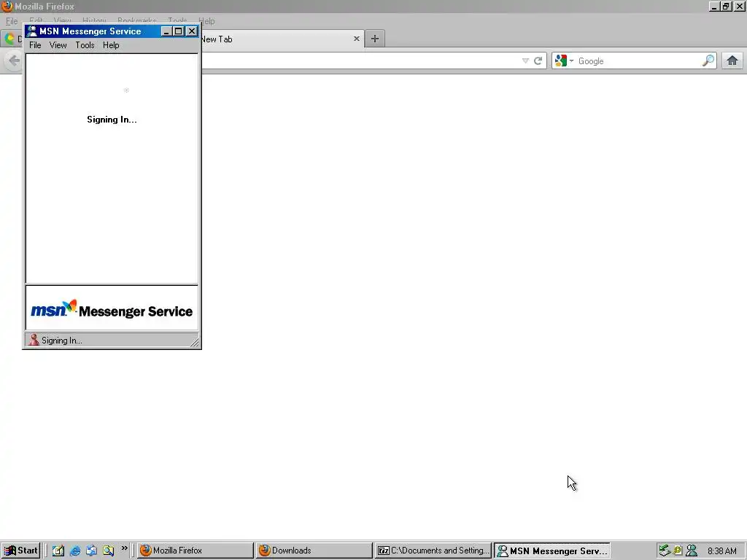Open the Google search engine dropdown

point(565,61)
